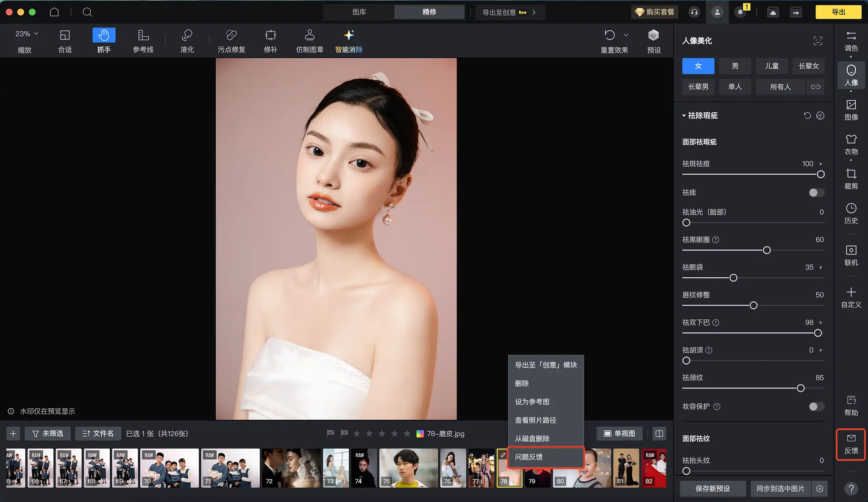
Task: Click the customer service headset icon
Action: [694, 12]
